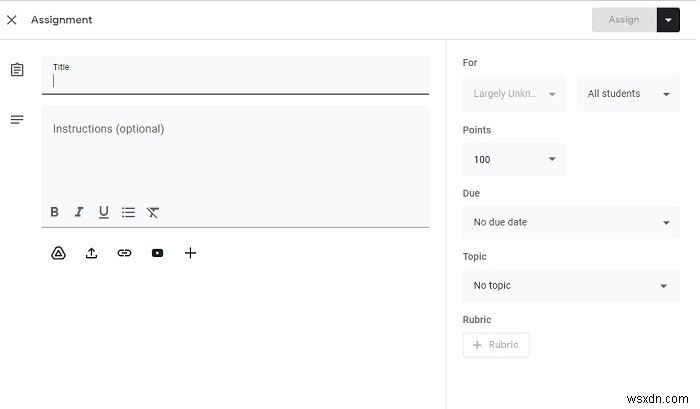Close the Assignment editor
The image size is (700, 409).
(x=12, y=20)
